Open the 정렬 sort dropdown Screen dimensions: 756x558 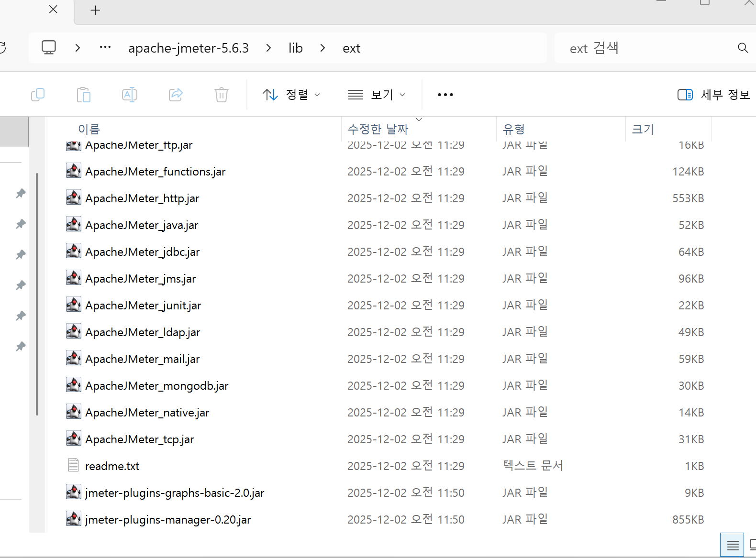tap(291, 95)
